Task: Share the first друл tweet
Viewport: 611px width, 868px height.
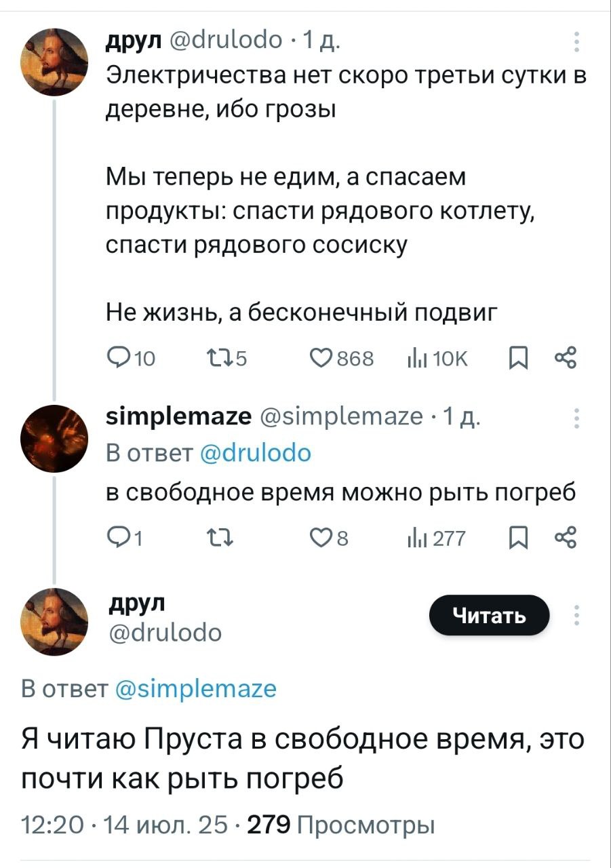Action: [x=565, y=357]
